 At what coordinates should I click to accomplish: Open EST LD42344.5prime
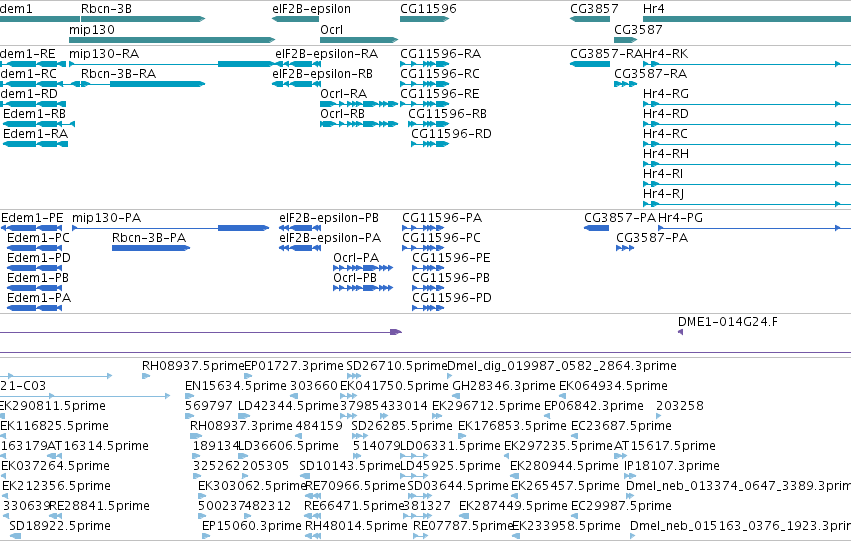[x=289, y=406]
